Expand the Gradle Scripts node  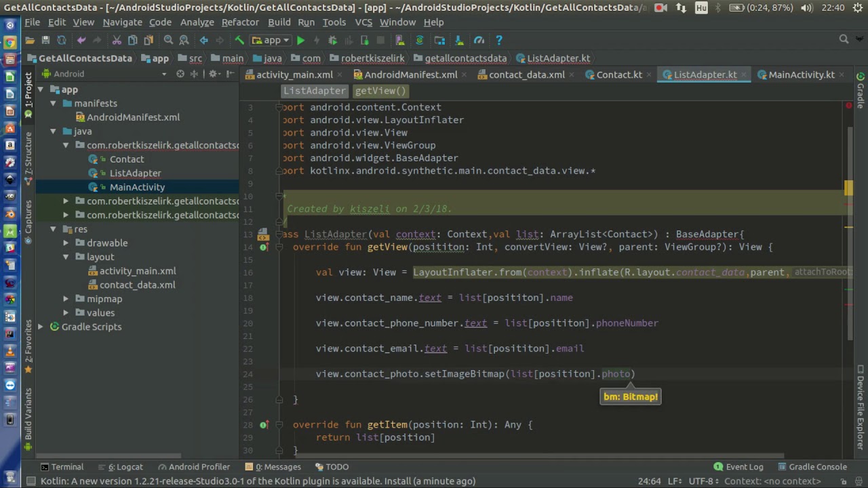[x=41, y=327]
